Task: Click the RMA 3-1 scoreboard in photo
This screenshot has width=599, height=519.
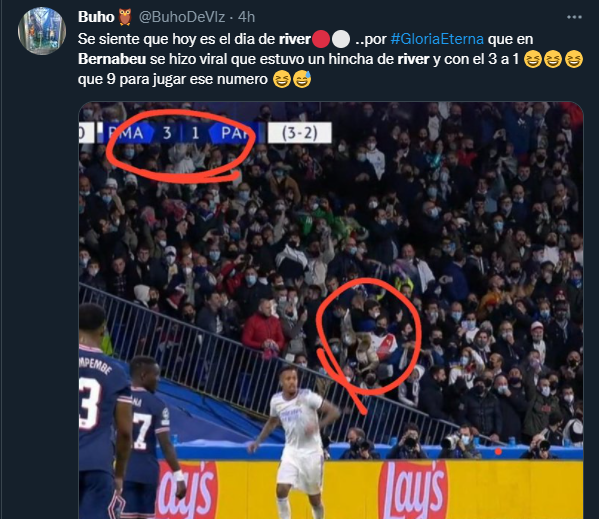Action: coord(177,133)
